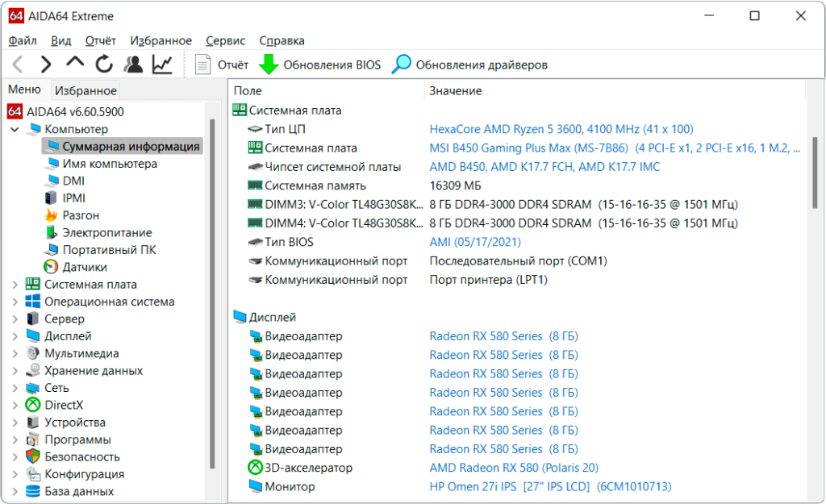The width and height of the screenshot is (826, 504).
Task: Expand the Дисплей node in sidebar
Action: 15,336
